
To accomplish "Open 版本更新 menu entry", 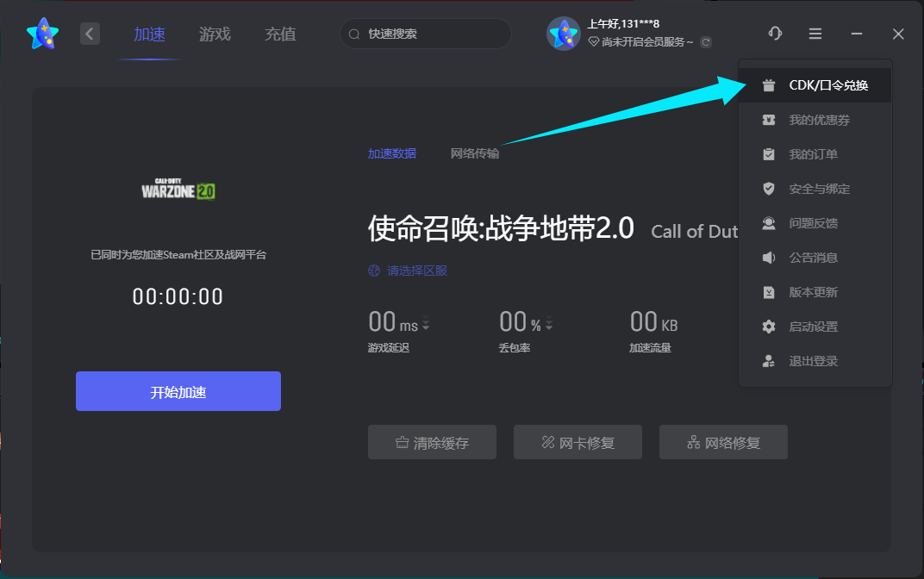I will (815, 292).
